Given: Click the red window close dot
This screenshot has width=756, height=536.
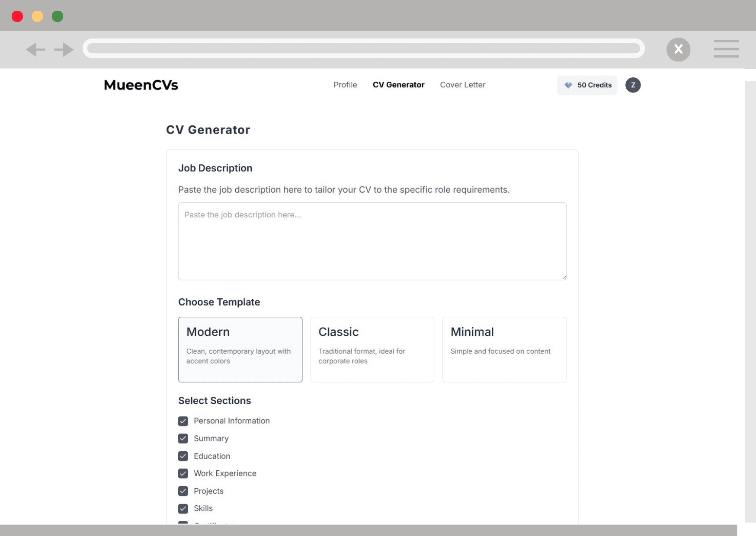Looking at the screenshot, I should click(x=17, y=16).
